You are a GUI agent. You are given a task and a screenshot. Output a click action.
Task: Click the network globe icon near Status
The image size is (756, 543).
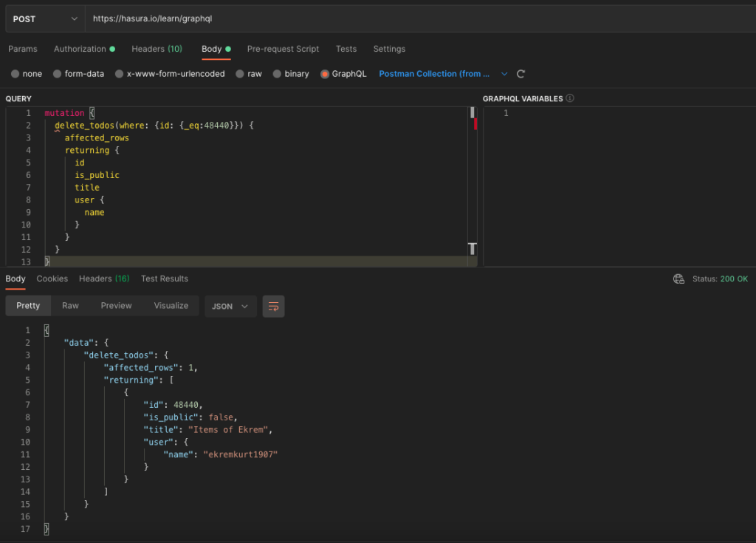[x=678, y=279]
